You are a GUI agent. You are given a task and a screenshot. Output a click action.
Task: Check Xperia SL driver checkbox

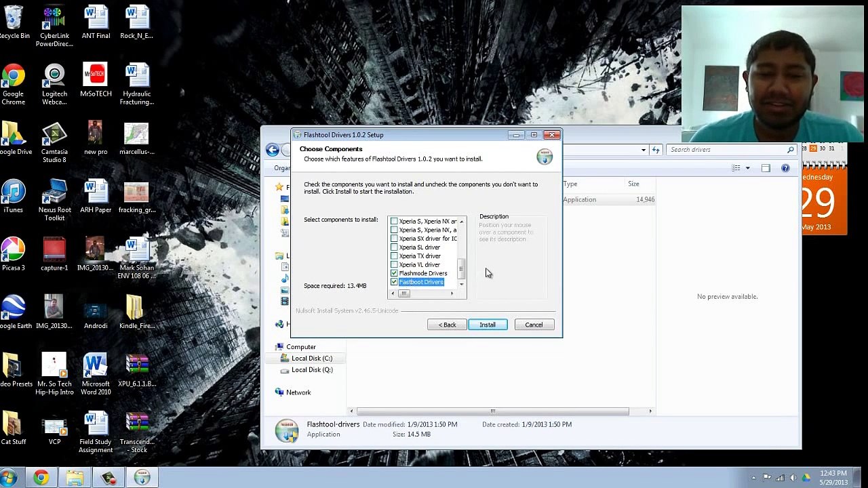click(394, 247)
